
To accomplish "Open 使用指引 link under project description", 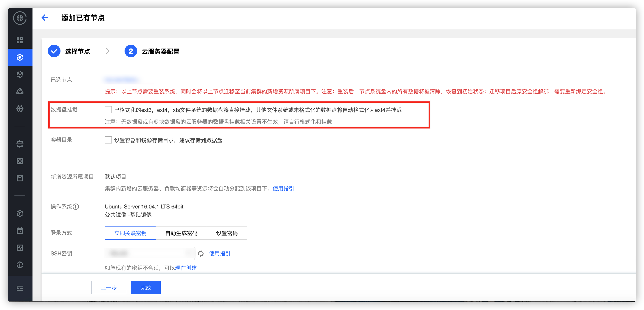I will tap(283, 188).
